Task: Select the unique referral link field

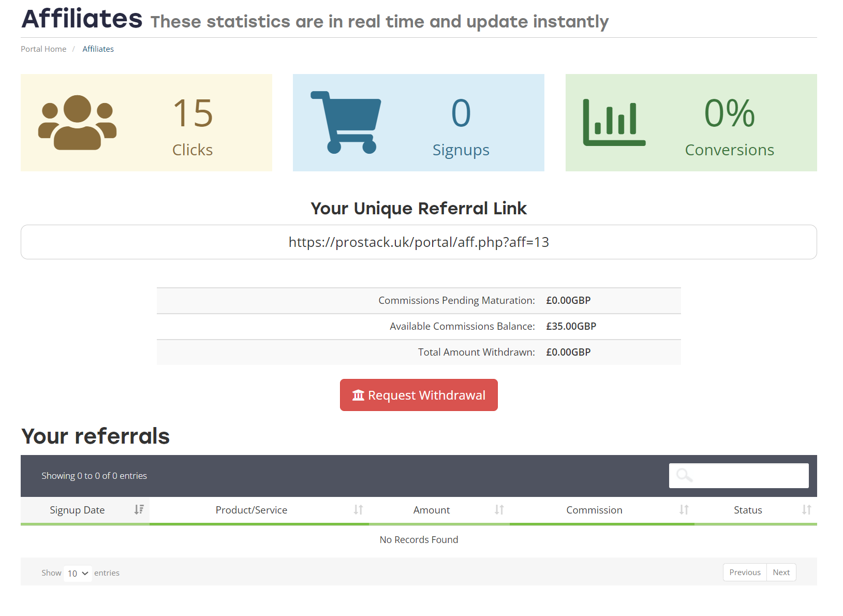Action: (x=419, y=242)
